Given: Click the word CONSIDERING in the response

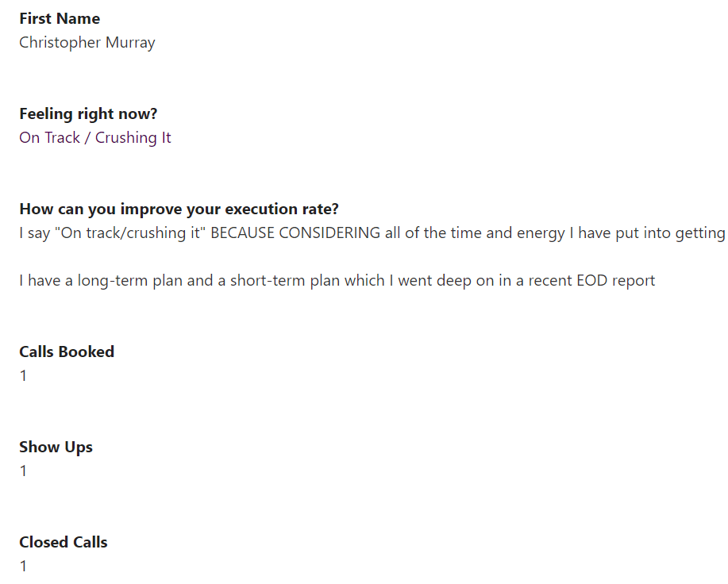Looking at the screenshot, I should coord(329,232).
